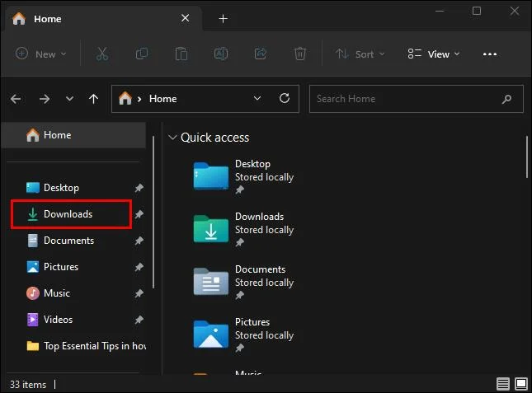Open a new tab with plus button
532x393 pixels.
(x=223, y=19)
